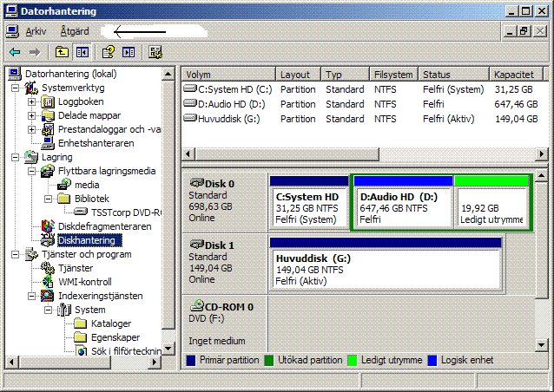Viewport: 554px width, 392px height.
Task: Collapse the Lagring tree node
Action: [15, 157]
